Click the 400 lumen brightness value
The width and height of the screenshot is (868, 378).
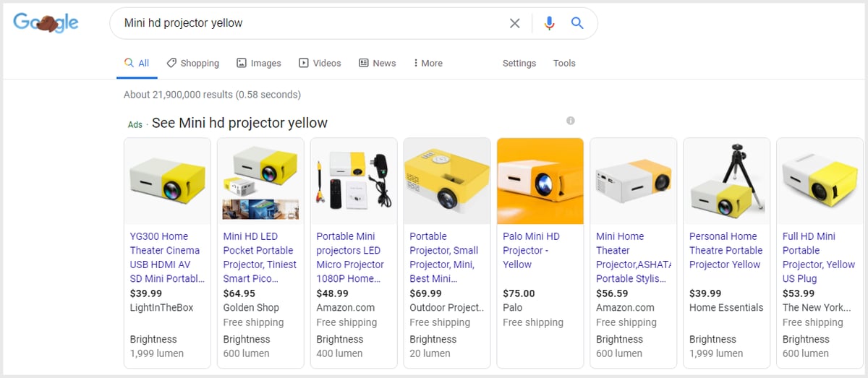[x=339, y=353]
